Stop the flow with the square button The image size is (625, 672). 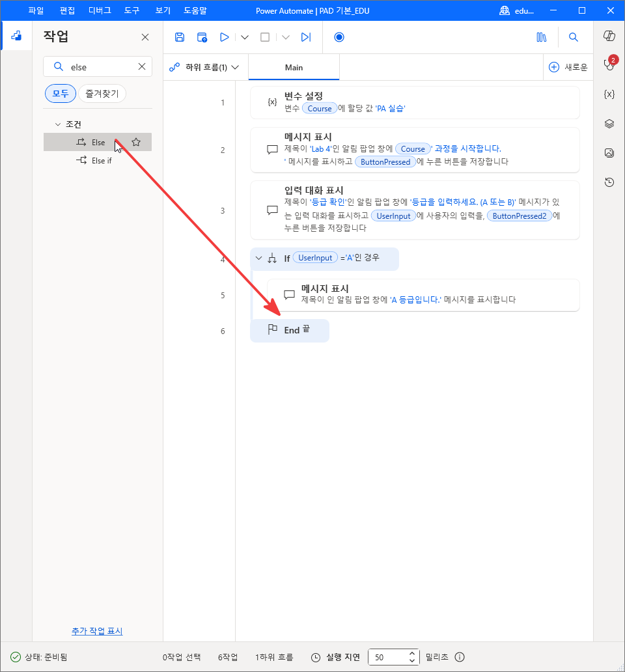coord(265,37)
